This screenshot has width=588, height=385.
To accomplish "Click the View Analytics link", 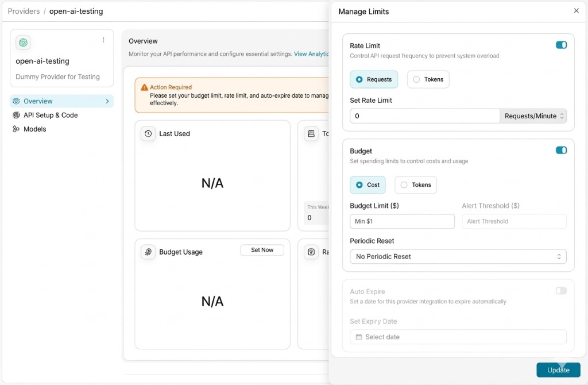I will (311, 53).
